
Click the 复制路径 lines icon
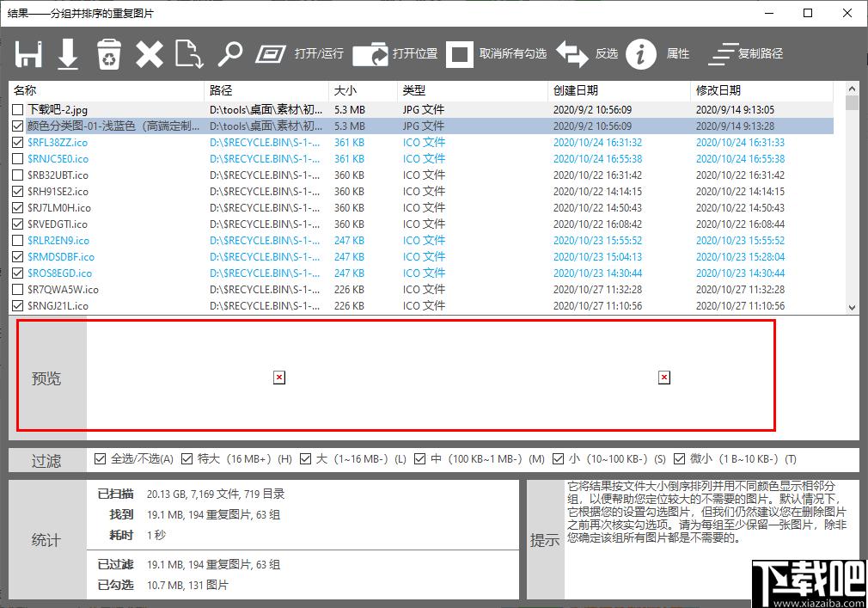[723, 53]
